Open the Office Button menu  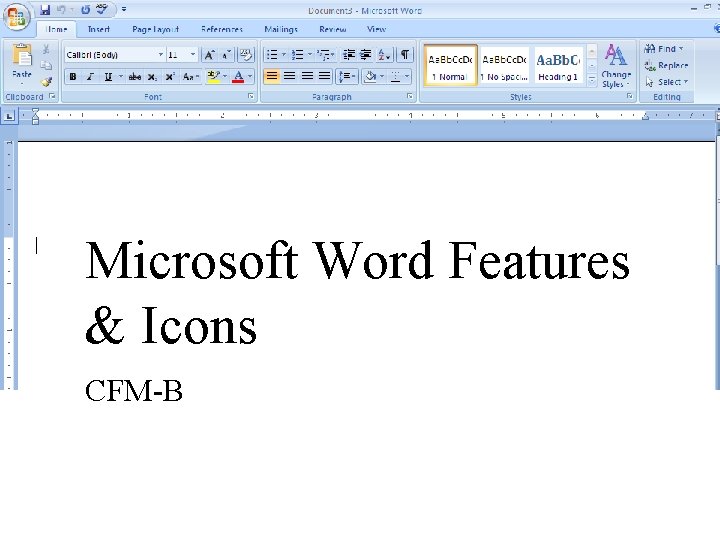(x=17, y=17)
